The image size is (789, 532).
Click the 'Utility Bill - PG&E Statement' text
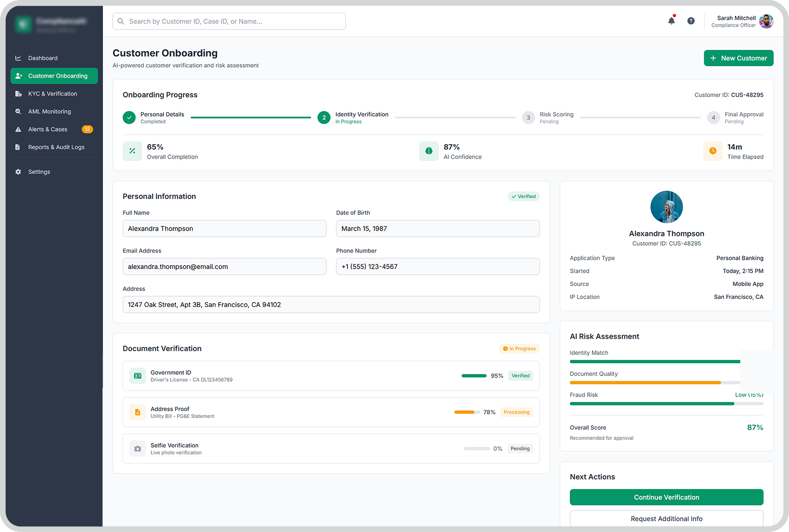183,416
